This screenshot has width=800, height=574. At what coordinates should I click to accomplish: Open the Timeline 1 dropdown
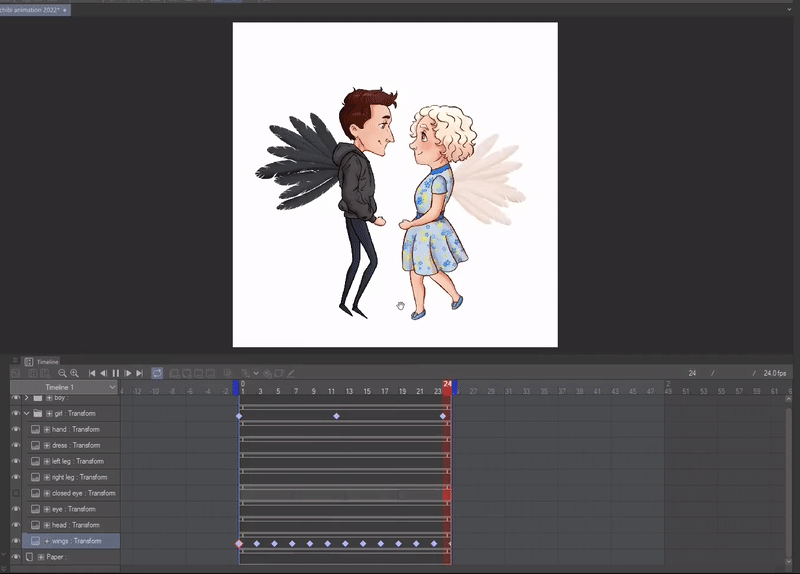point(112,387)
